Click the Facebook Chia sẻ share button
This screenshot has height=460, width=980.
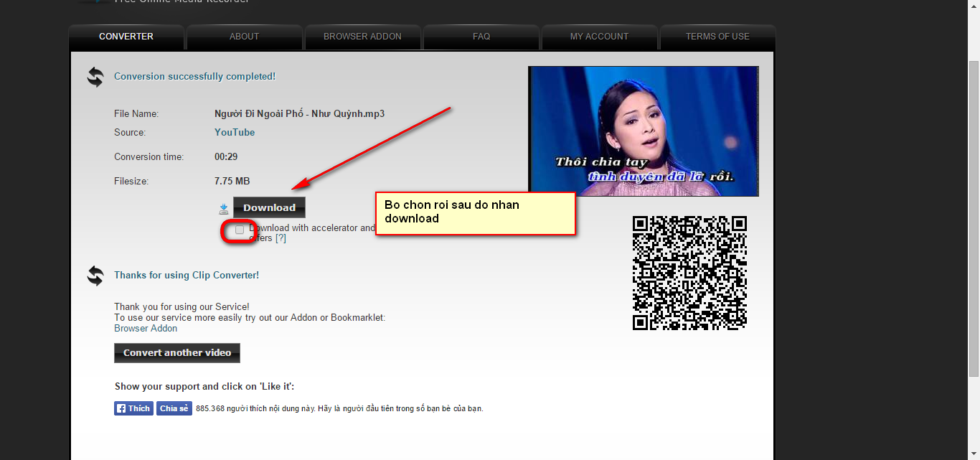tap(174, 408)
